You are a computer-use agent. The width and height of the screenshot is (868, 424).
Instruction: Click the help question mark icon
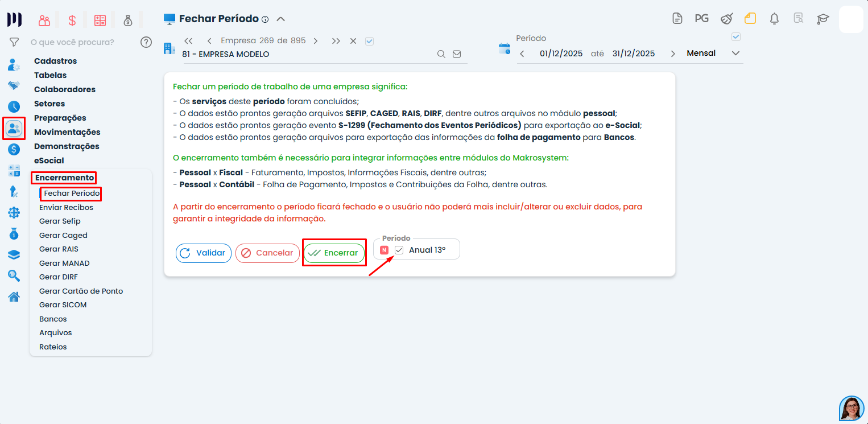point(146,42)
